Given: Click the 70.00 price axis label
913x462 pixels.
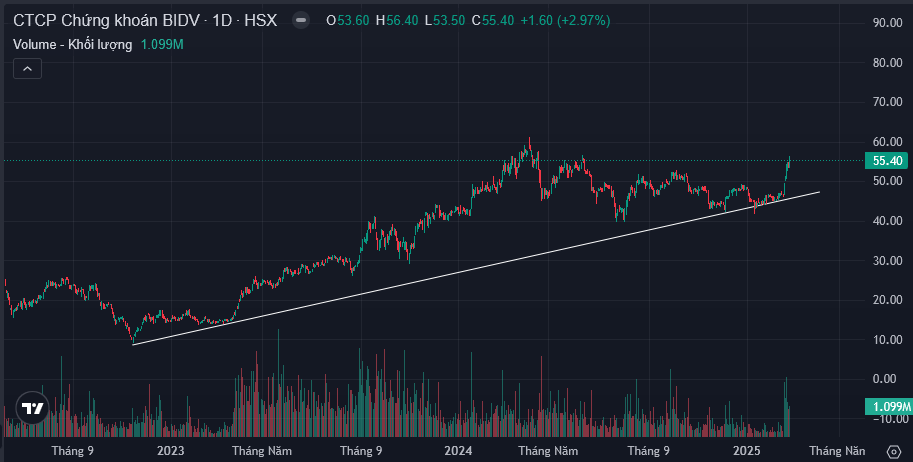Looking at the screenshot, I should 887,102.
